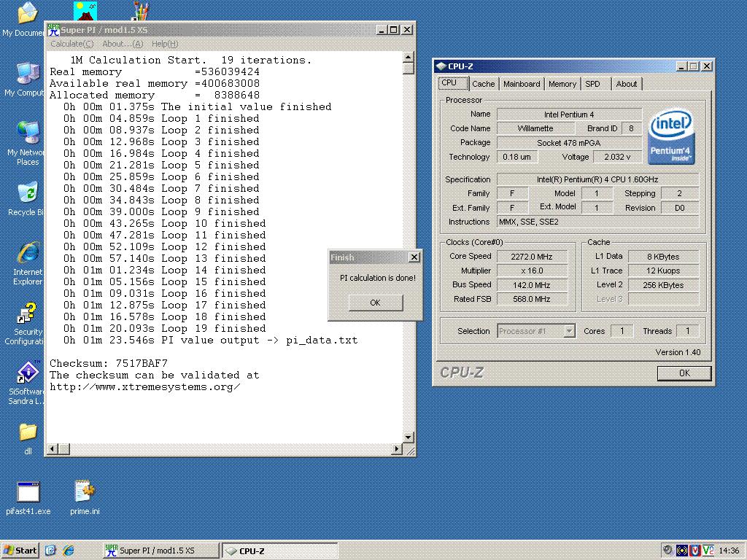Click the Intel Pentium 4 logo
This screenshot has width=747, height=560.
(x=671, y=136)
